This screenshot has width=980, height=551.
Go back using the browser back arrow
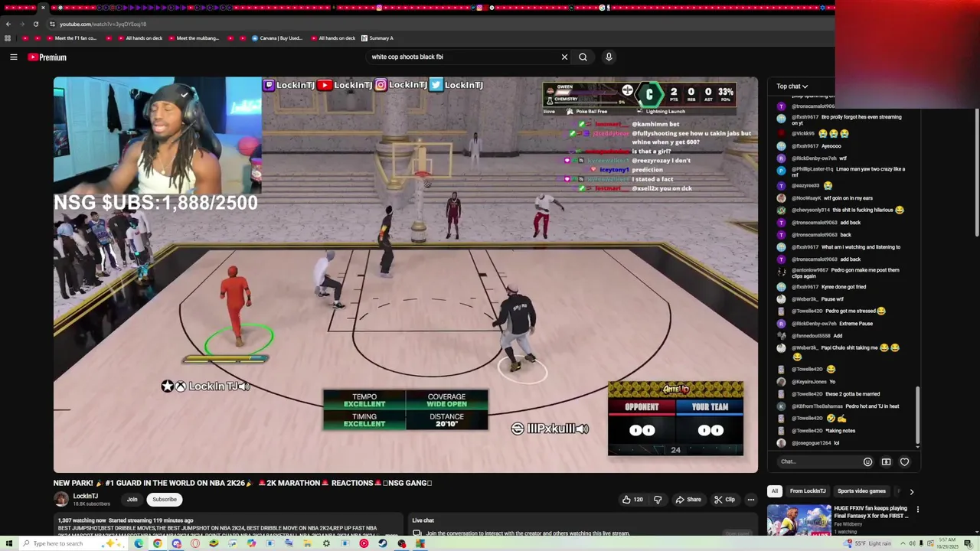click(8, 24)
